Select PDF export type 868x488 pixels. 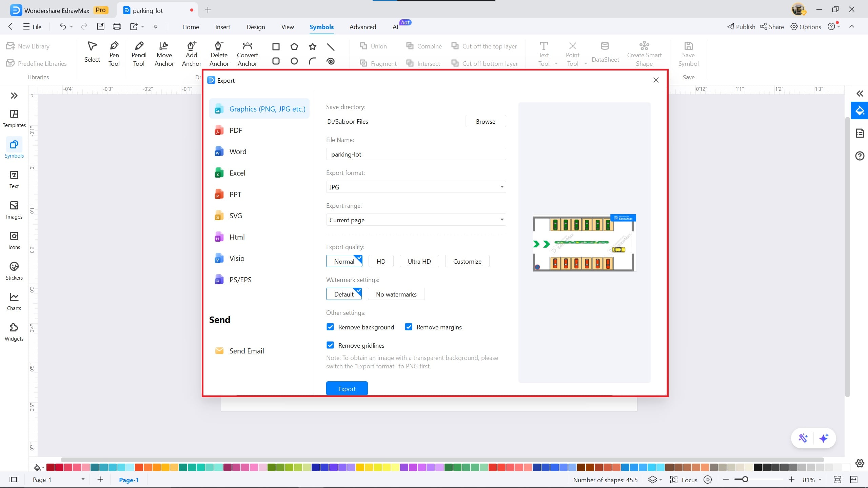(236, 130)
